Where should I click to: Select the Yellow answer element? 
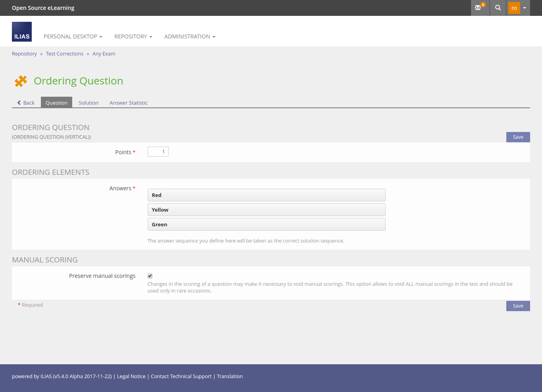[266, 210]
